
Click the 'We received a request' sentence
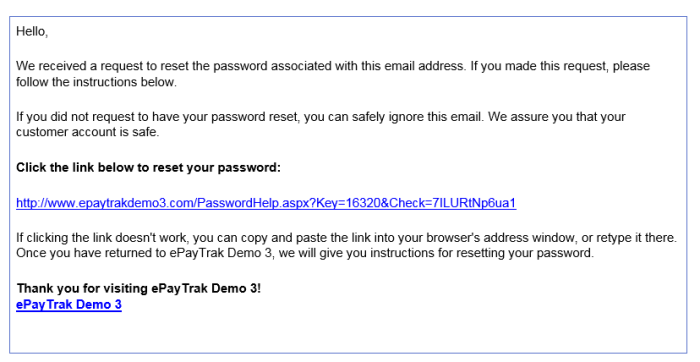(241, 66)
